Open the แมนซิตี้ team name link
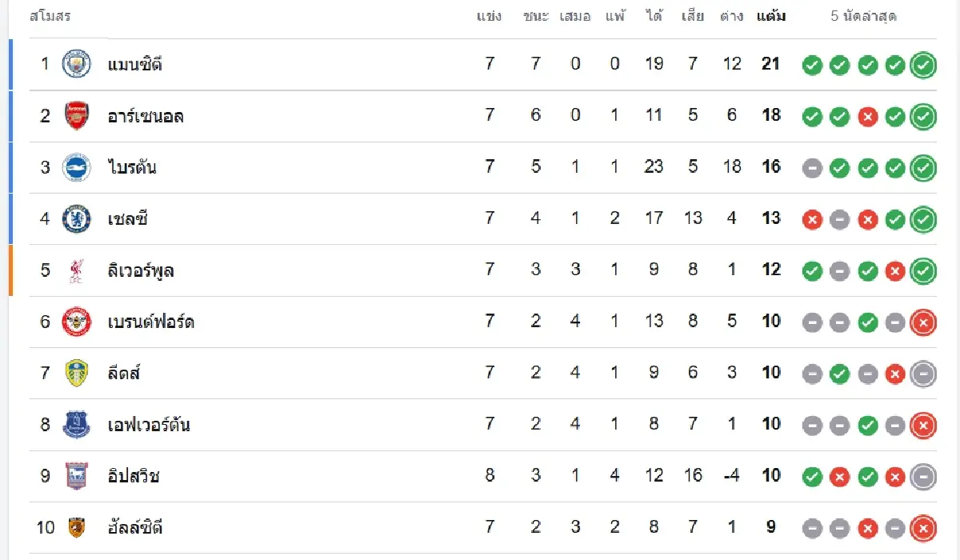 coord(135,64)
